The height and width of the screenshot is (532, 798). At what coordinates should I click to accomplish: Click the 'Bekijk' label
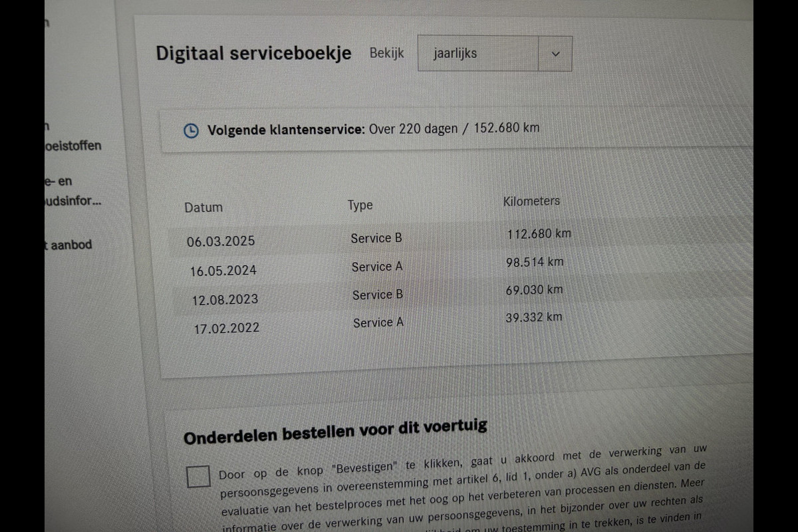point(387,53)
